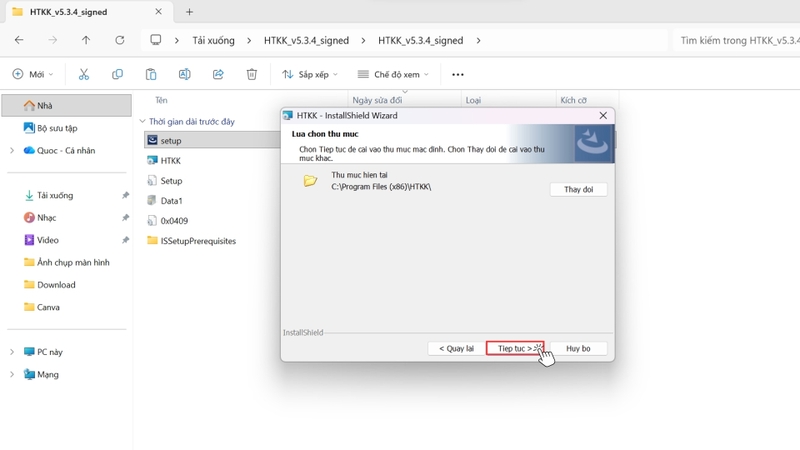This screenshot has width=800, height=450.
Task: Unpin Tải xuống using its pin icon
Action: (x=125, y=195)
